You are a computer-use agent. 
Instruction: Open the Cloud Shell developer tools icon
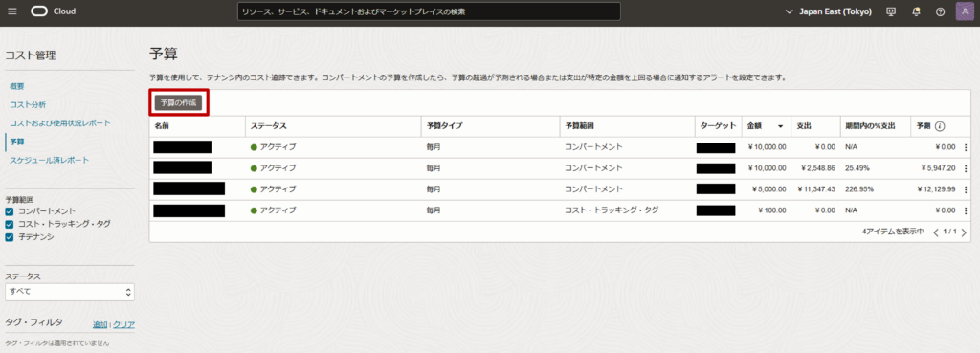(891, 11)
